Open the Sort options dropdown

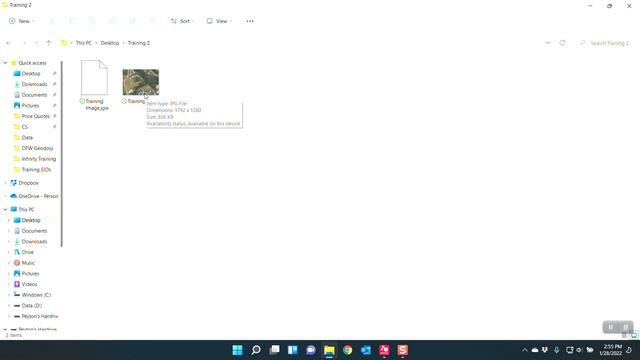[182, 21]
